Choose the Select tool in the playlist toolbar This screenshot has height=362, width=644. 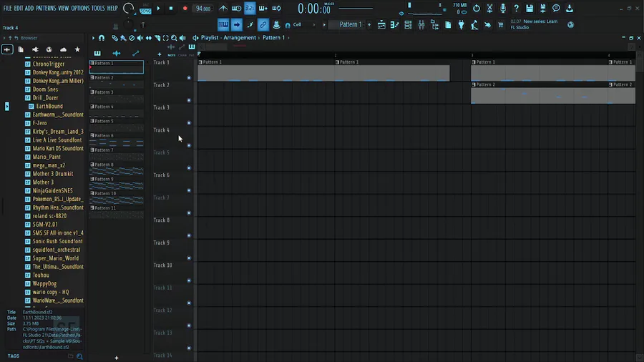pos(165,38)
